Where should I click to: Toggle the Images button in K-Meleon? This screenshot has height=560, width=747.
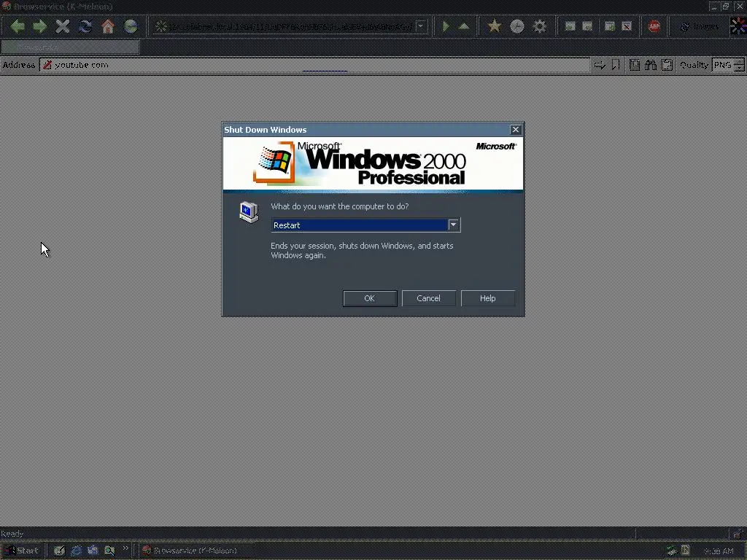[698, 27]
